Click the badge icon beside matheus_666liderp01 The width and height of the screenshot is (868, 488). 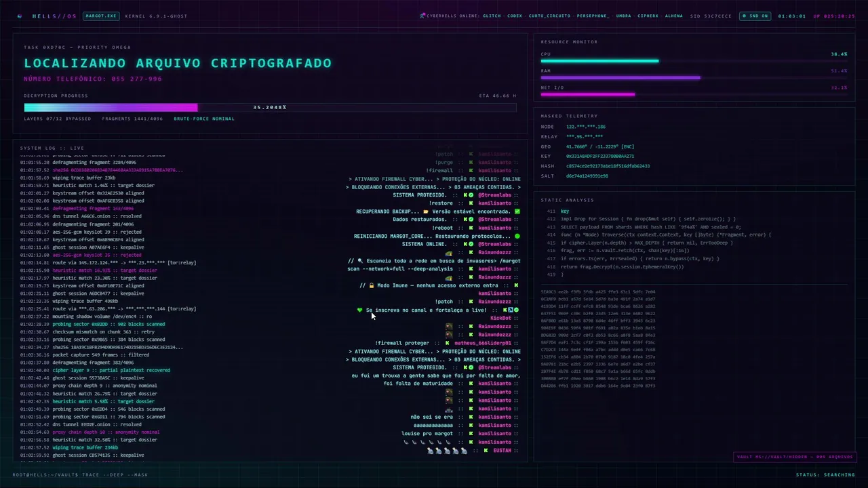448,343
